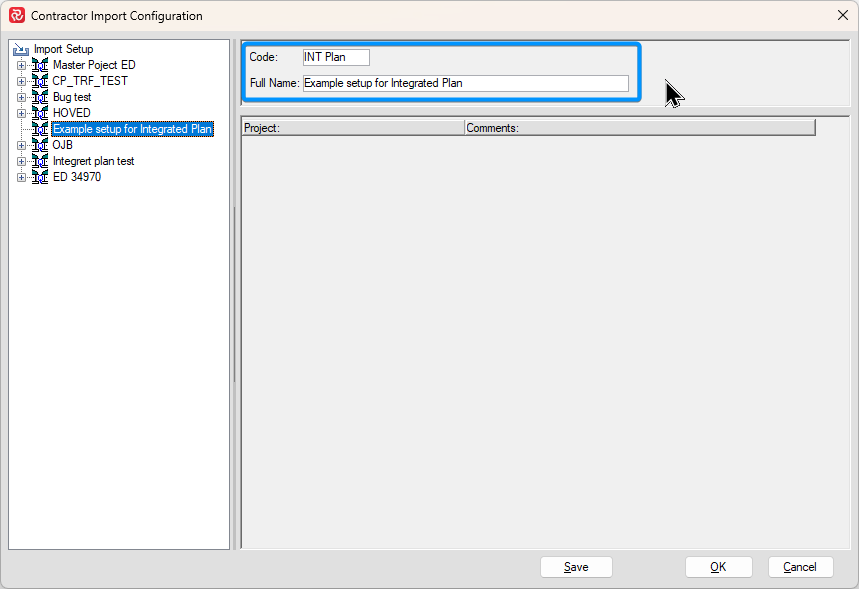Click the icon beside Master Poject ED

coord(40,65)
